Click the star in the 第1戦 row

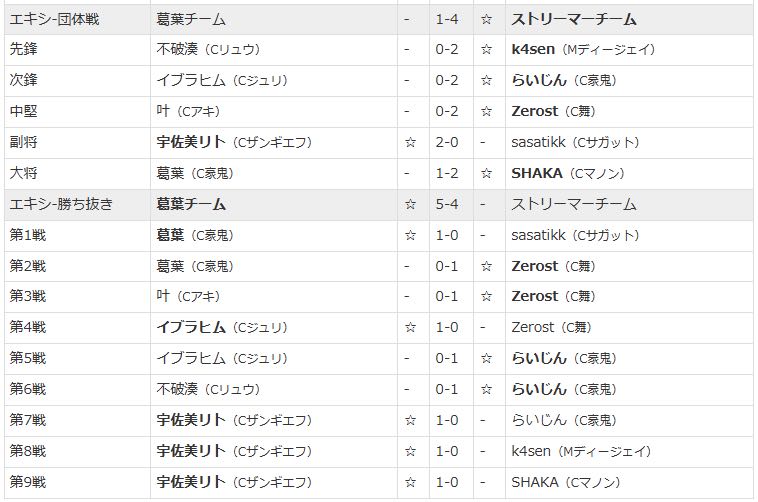[410, 235]
